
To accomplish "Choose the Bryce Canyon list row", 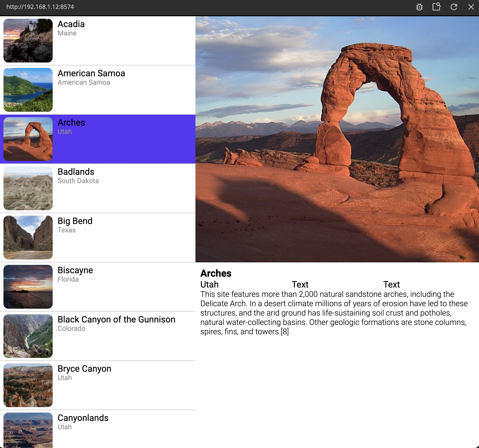I will 98,385.
